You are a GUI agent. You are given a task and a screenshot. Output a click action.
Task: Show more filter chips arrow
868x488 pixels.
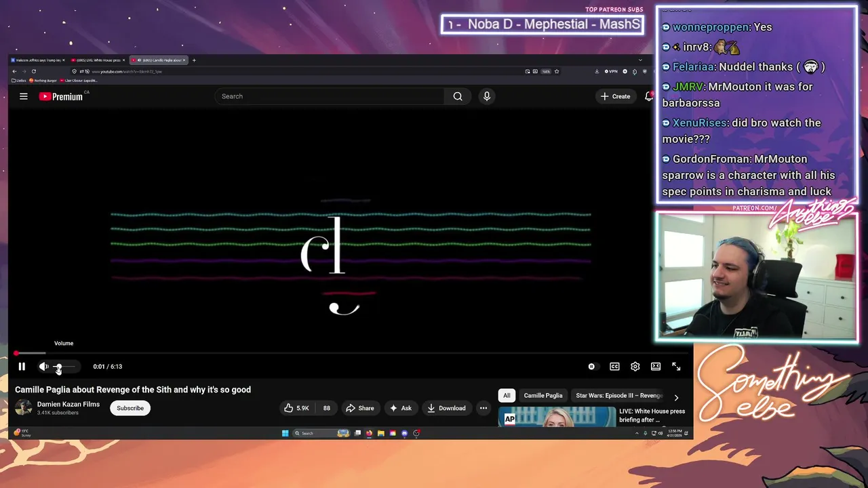(676, 397)
